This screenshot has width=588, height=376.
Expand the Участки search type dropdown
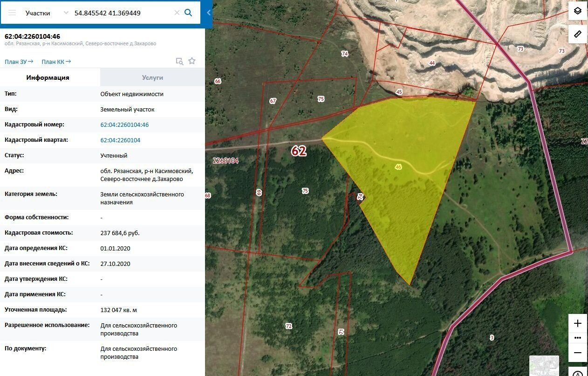click(65, 13)
